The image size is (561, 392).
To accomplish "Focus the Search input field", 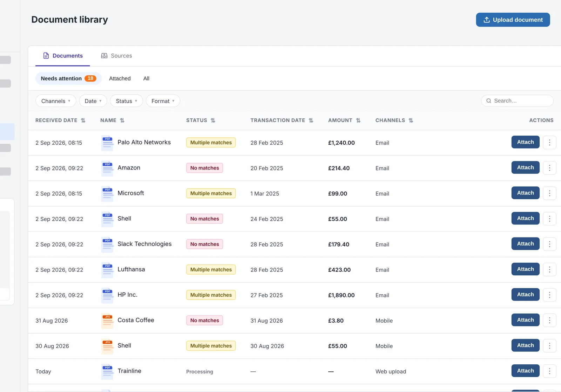I will click(517, 101).
